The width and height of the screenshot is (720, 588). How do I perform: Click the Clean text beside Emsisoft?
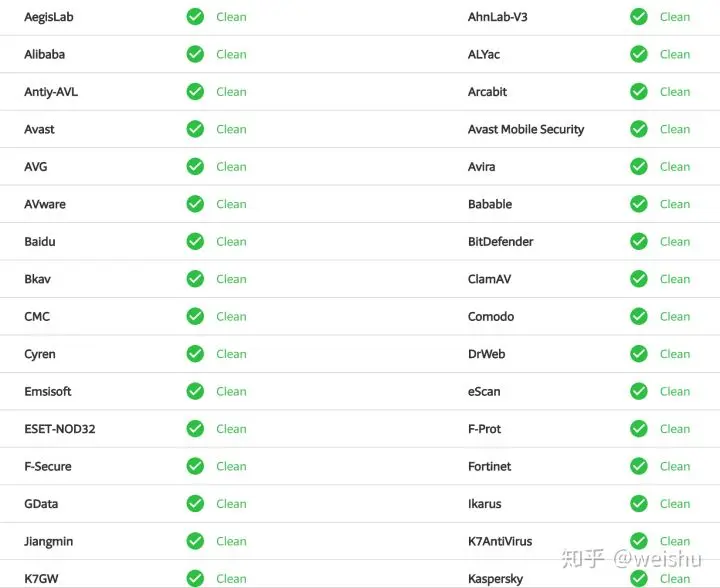(231, 392)
